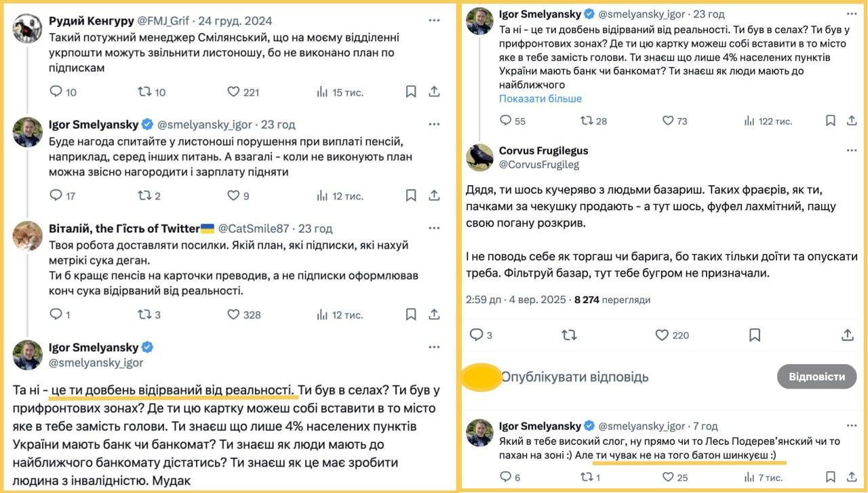Bookmark Віталій's tweet about посилки

click(x=411, y=314)
